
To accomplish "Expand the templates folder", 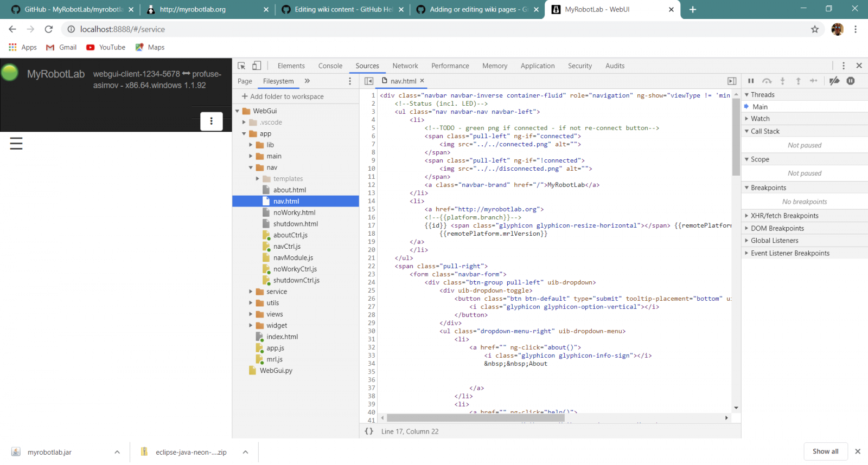I will [x=258, y=179].
